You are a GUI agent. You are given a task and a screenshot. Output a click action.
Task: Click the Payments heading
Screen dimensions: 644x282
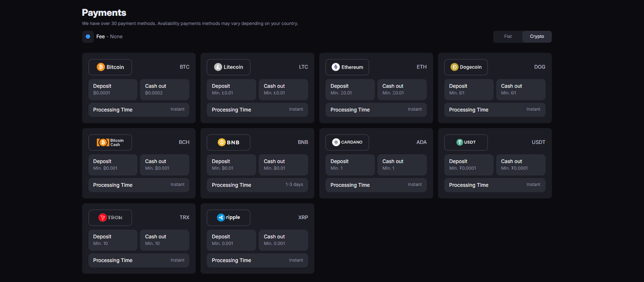click(104, 12)
